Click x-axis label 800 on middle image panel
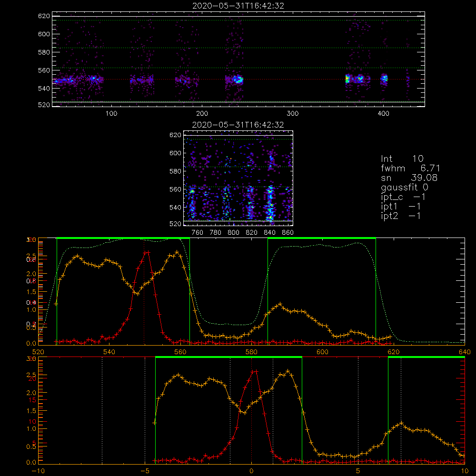 tap(233, 233)
